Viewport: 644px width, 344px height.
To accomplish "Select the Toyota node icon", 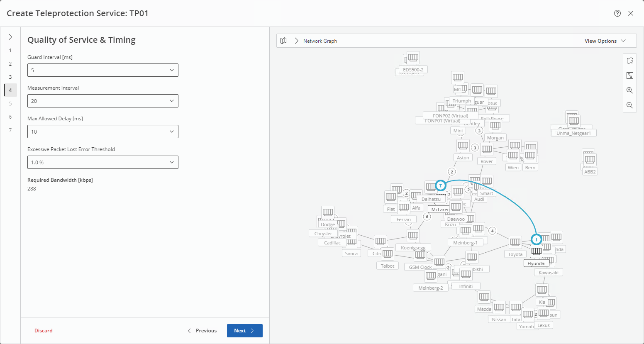I will 515,242.
